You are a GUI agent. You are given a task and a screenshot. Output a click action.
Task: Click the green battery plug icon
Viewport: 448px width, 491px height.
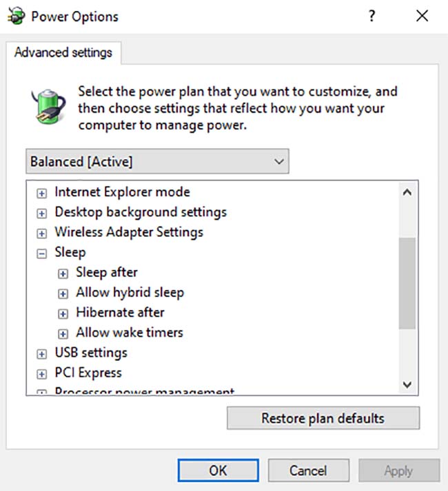tap(49, 107)
